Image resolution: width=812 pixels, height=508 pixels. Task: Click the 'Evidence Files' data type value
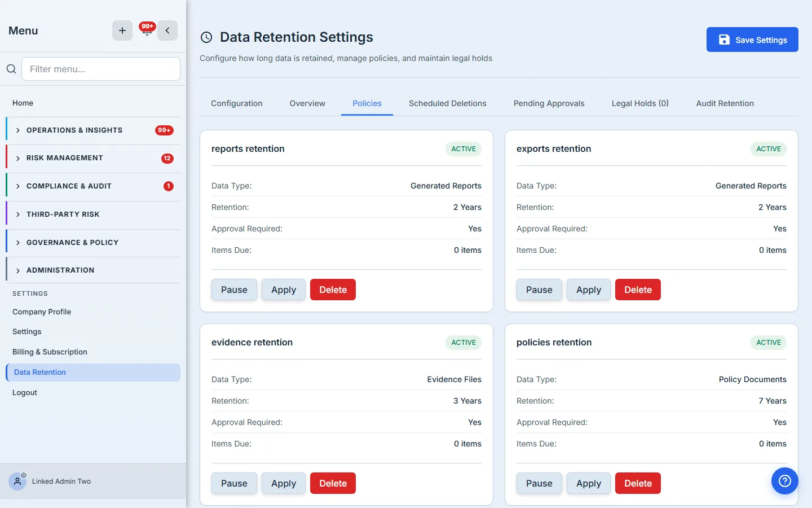[454, 379]
